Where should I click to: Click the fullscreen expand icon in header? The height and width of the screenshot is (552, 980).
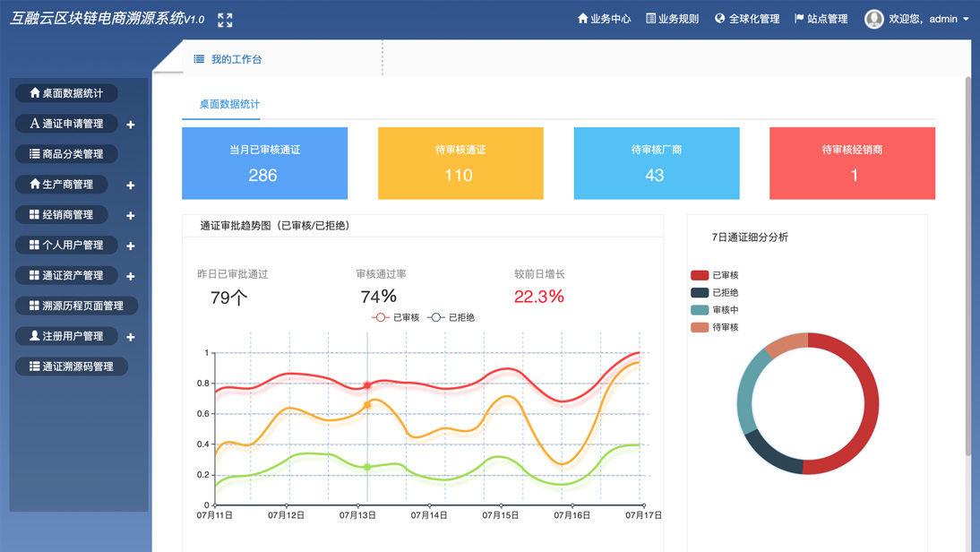[225, 20]
